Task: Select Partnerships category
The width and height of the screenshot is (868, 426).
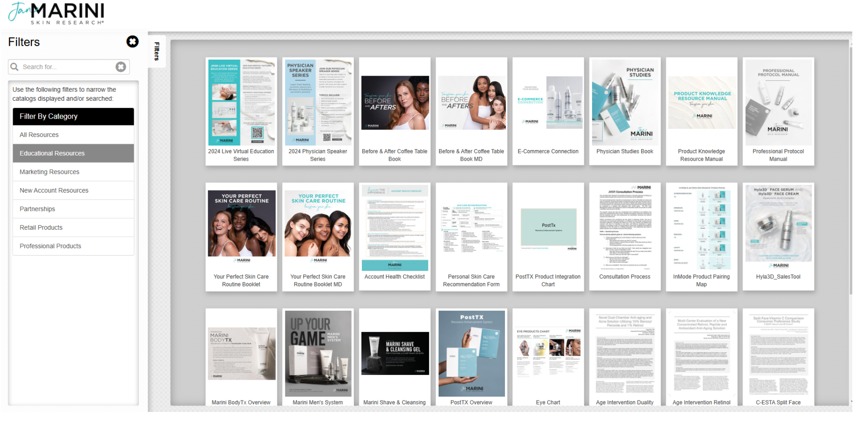Action: coord(73,209)
